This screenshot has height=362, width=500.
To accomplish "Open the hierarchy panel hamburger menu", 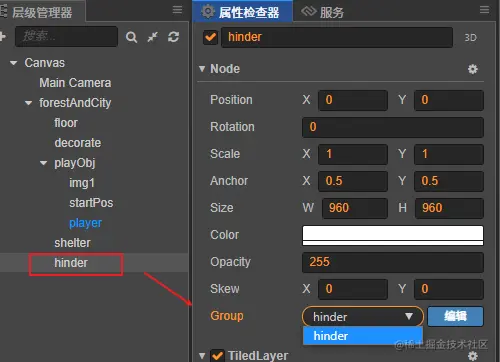I will point(177,10).
